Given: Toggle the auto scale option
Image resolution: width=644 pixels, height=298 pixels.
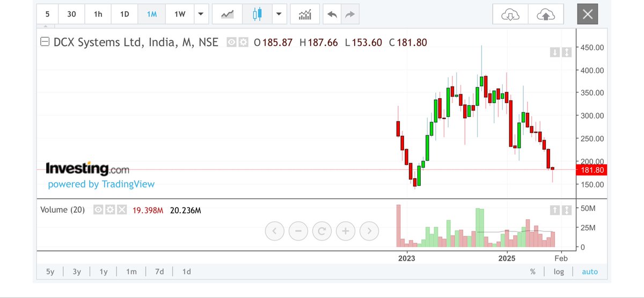Looking at the screenshot, I should 590,272.
